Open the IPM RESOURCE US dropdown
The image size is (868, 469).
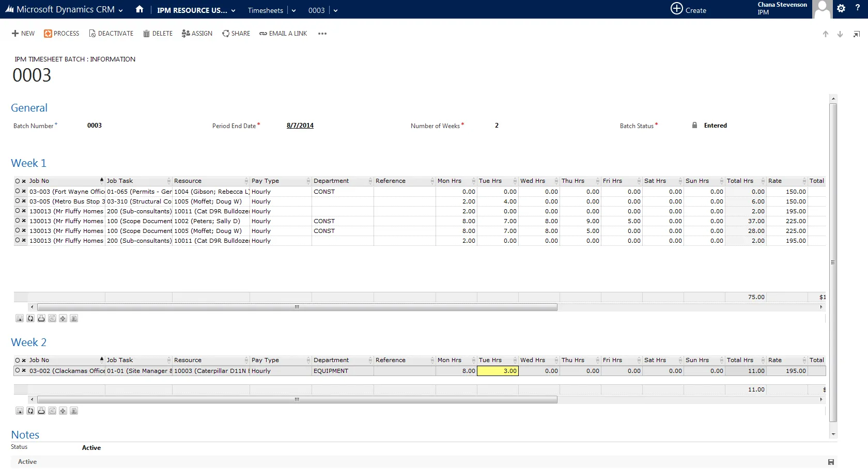pyautogui.click(x=233, y=10)
